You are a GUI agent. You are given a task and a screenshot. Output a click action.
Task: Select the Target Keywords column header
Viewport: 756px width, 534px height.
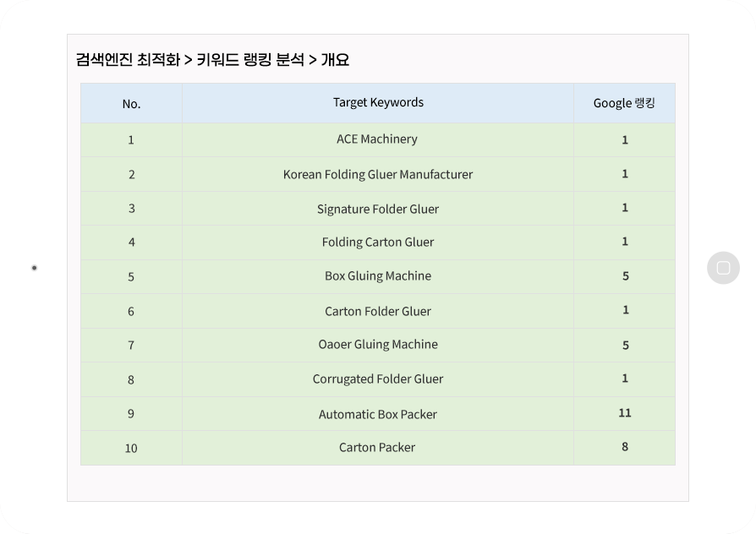(x=378, y=102)
